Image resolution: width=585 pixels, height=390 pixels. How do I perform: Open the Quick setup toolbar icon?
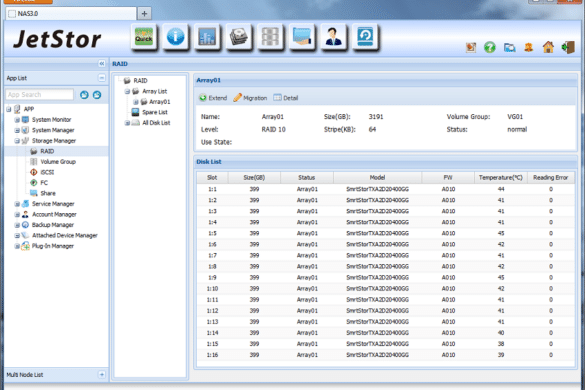pos(144,37)
